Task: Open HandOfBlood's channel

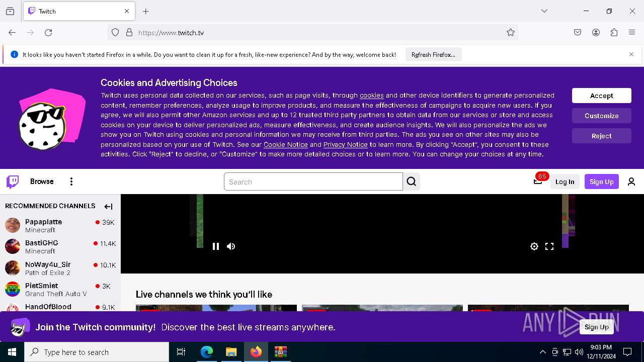Action: click(x=60, y=307)
